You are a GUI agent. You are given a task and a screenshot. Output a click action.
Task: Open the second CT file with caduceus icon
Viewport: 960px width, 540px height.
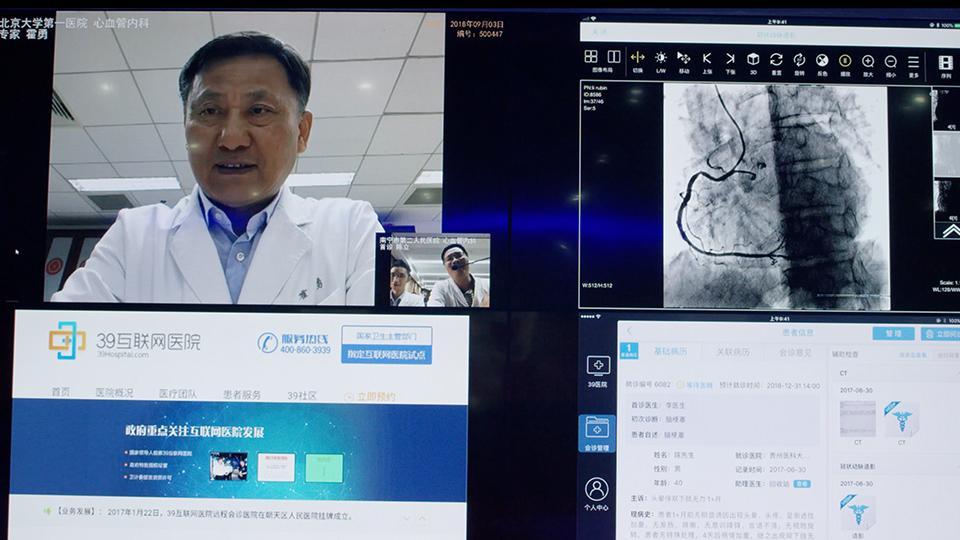[902, 419]
